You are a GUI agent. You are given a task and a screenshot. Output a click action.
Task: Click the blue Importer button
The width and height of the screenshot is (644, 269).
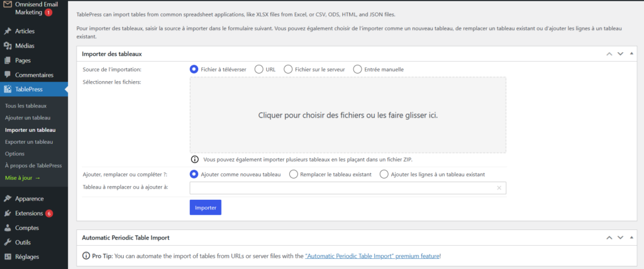pos(205,207)
